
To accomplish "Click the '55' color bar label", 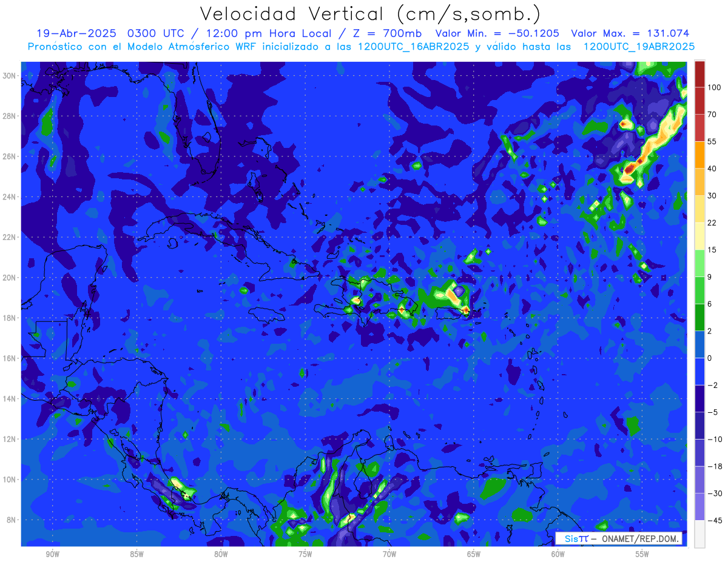I will tap(712, 141).
